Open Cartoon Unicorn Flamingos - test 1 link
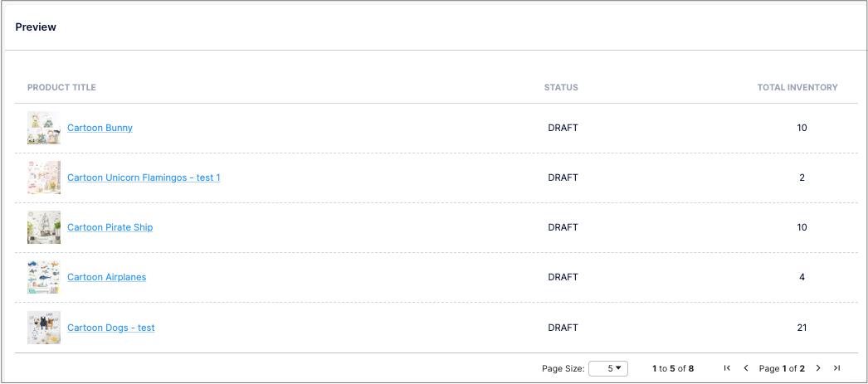Viewport: 868px width, 384px height. click(x=144, y=177)
